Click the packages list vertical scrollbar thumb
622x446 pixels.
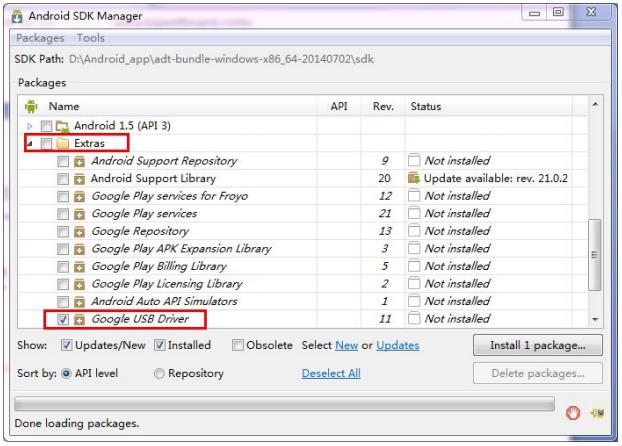[595, 254]
